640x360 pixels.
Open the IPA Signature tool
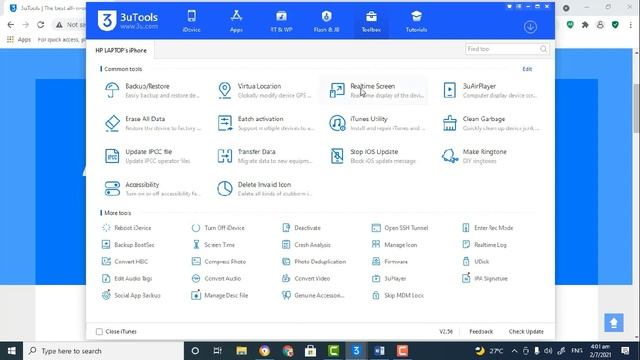tap(484, 278)
